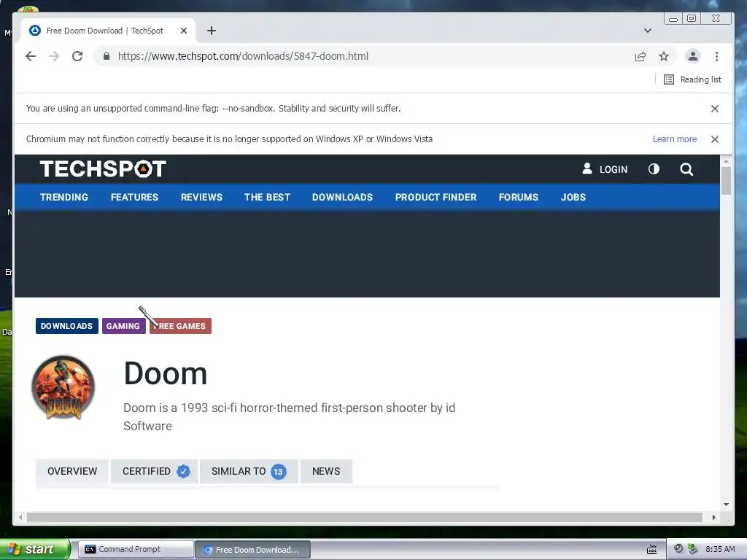Click the vertical scrollbar thumb

[726, 181]
